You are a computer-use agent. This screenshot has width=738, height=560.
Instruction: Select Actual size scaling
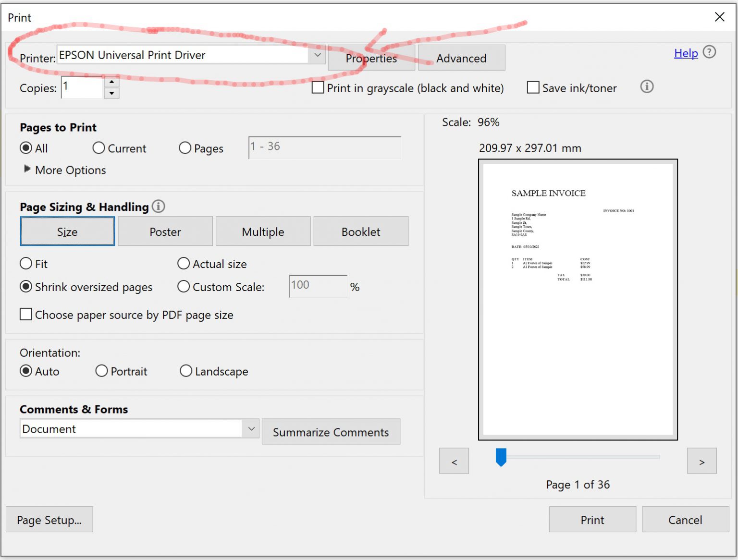coord(184,263)
